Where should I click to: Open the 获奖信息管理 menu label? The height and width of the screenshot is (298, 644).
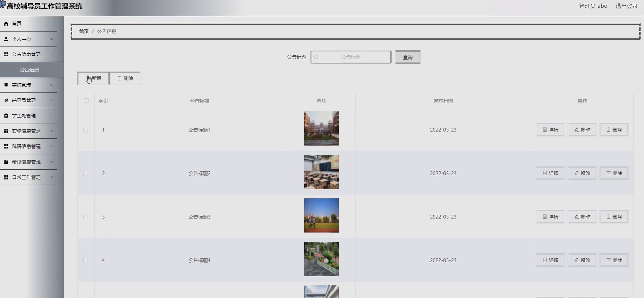[26, 131]
